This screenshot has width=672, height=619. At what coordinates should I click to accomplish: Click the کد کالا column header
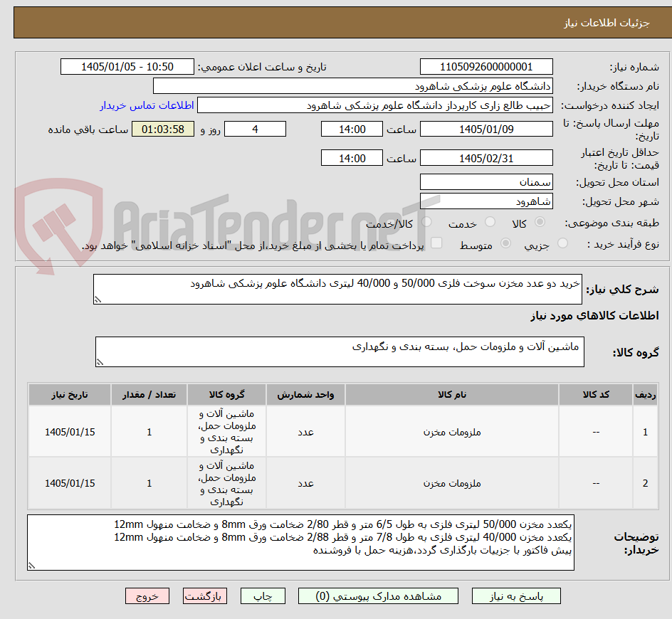596,395
